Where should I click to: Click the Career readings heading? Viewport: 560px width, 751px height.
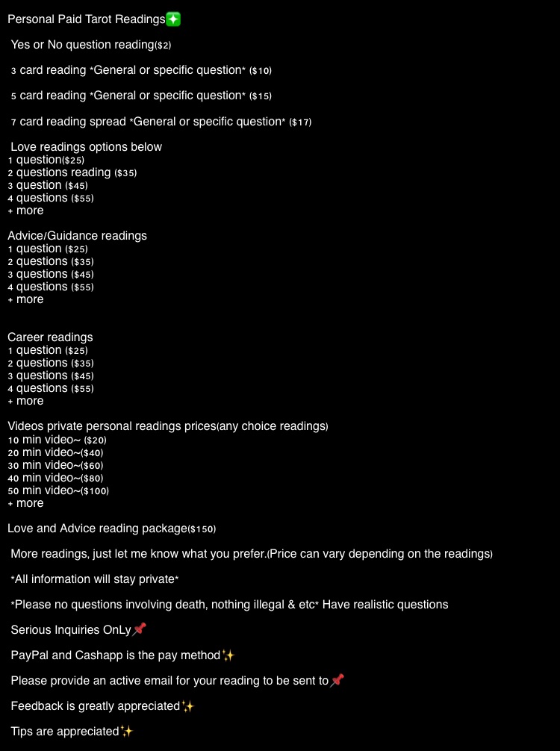[x=50, y=337]
